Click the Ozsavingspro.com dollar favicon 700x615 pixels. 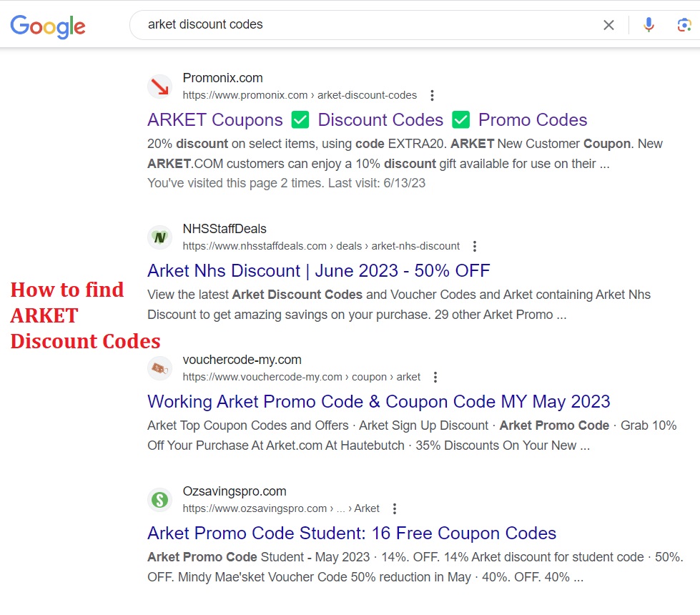pyautogui.click(x=159, y=499)
